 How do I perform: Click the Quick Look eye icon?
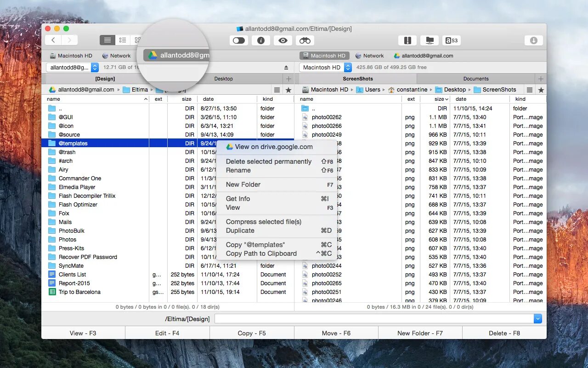pos(283,40)
